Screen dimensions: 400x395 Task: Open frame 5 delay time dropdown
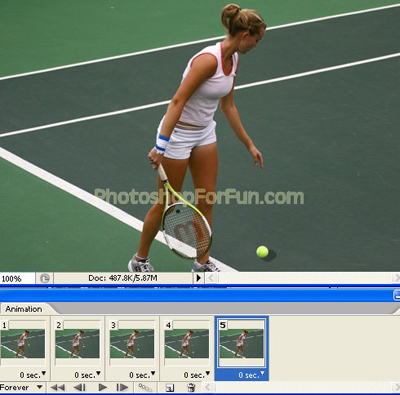[251, 375]
